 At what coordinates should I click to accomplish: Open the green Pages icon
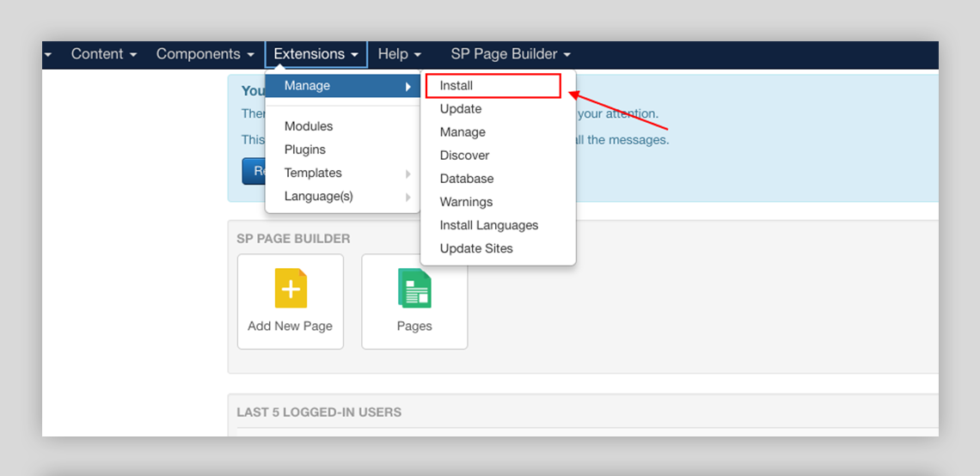coord(414,289)
